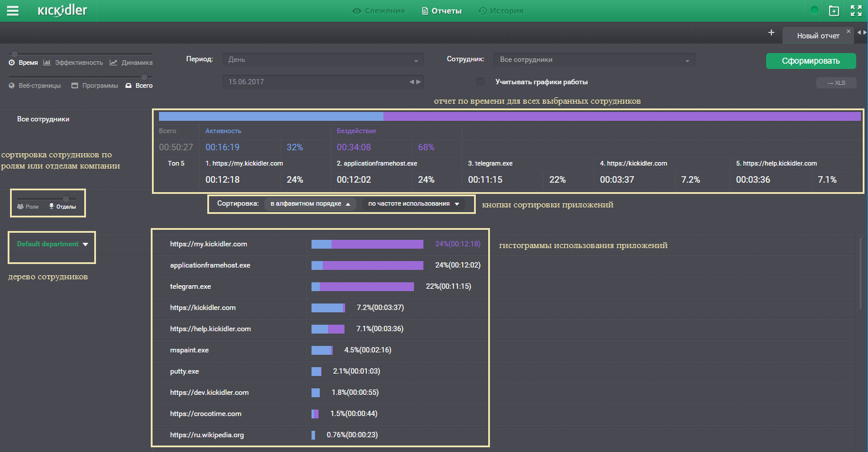Click the date field 15.06.2017
Viewport: 868px width, 452px height.
323,83
